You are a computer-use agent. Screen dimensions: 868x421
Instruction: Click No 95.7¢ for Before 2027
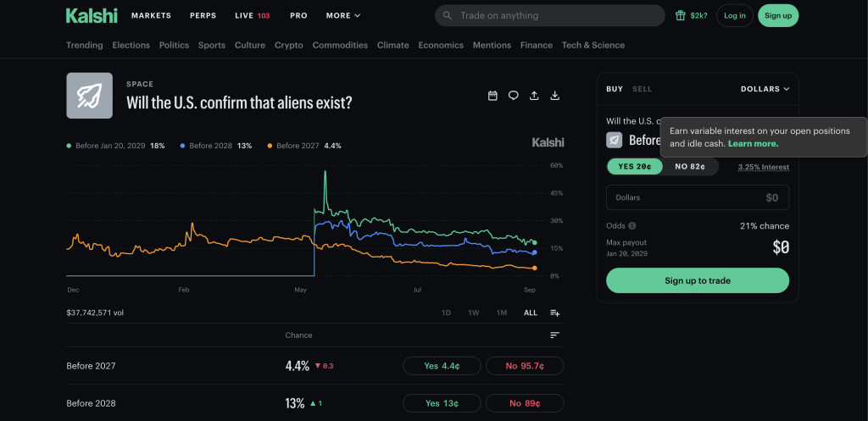(525, 366)
